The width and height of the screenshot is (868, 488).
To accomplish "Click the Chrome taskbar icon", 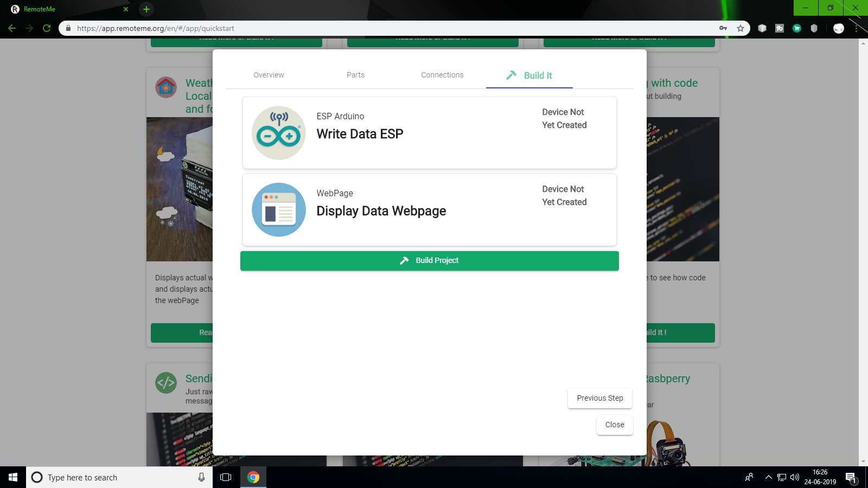I will [253, 477].
